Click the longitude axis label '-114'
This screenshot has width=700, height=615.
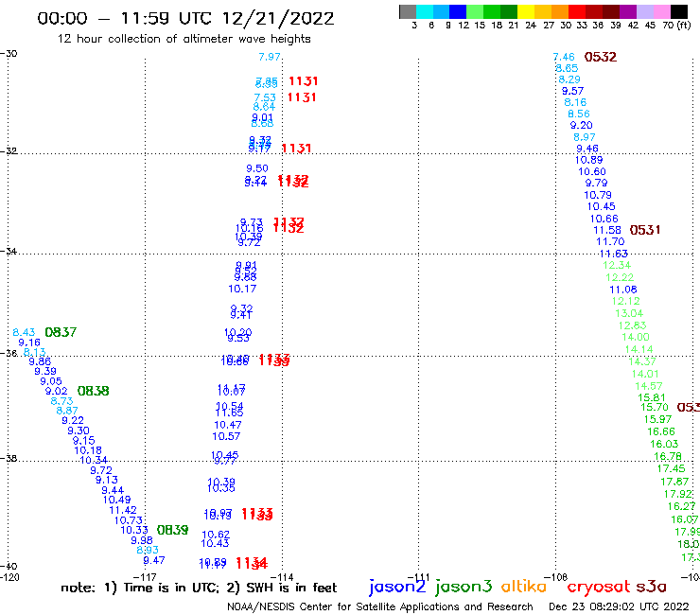pyautogui.click(x=282, y=577)
